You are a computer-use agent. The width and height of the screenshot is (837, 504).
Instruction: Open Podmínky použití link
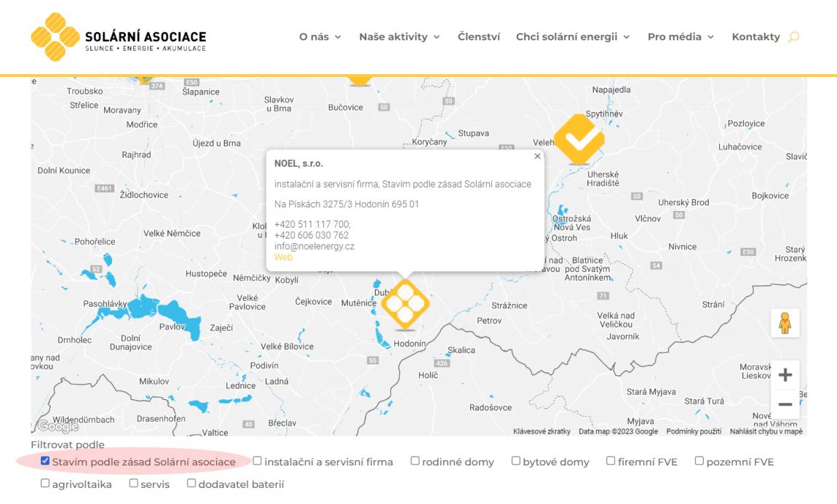pyautogui.click(x=694, y=431)
